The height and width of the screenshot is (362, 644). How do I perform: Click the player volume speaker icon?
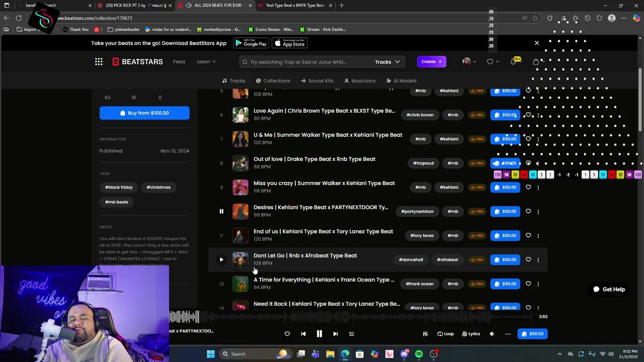[492, 334]
